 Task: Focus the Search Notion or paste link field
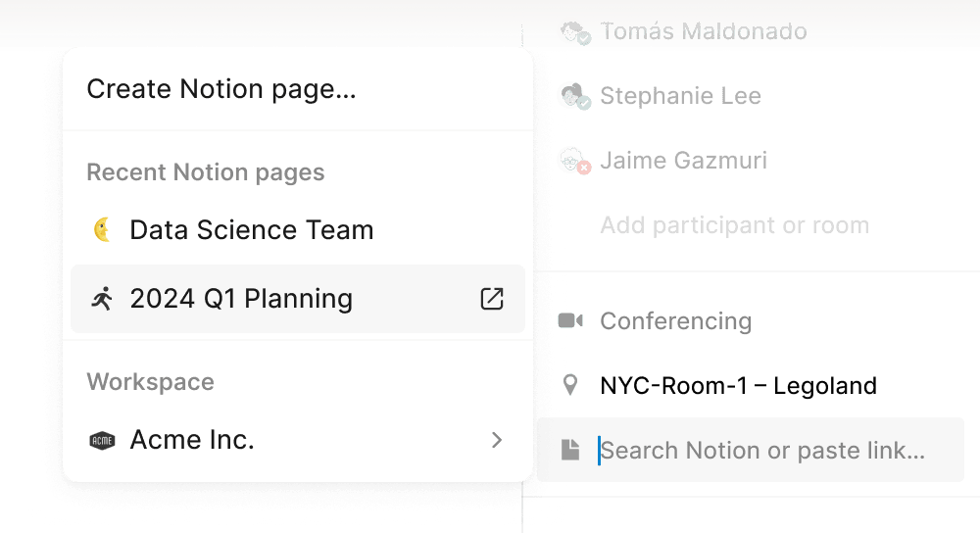coord(764,450)
